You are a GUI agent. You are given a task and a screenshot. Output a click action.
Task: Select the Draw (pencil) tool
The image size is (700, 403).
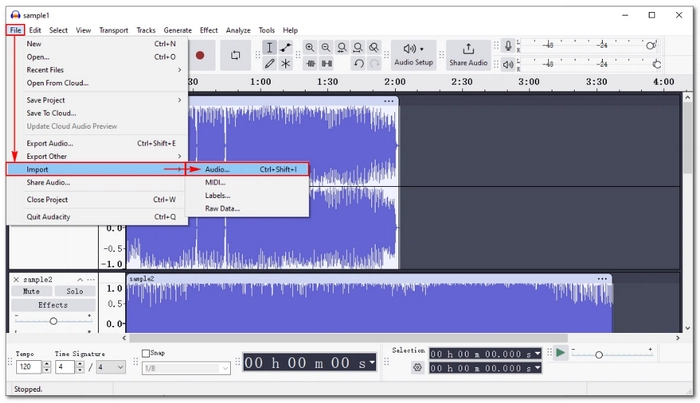coord(269,64)
